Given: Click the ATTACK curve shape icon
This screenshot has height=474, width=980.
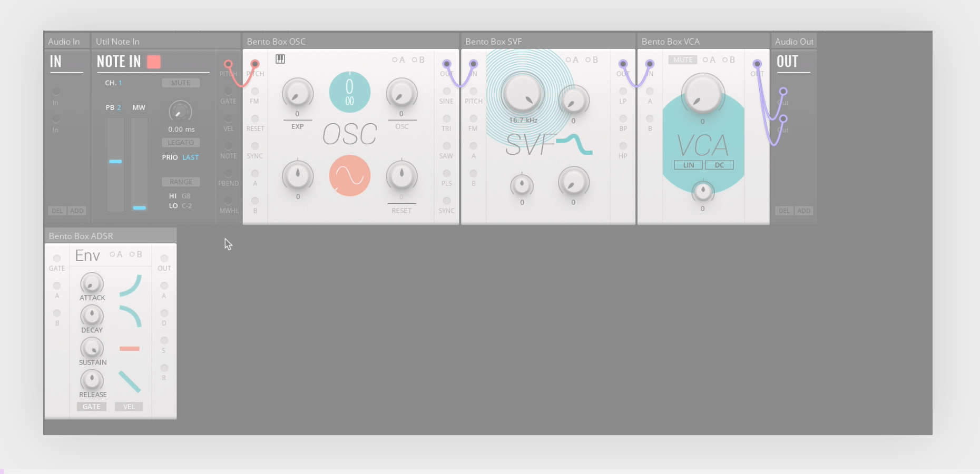Looking at the screenshot, I should [x=130, y=285].
